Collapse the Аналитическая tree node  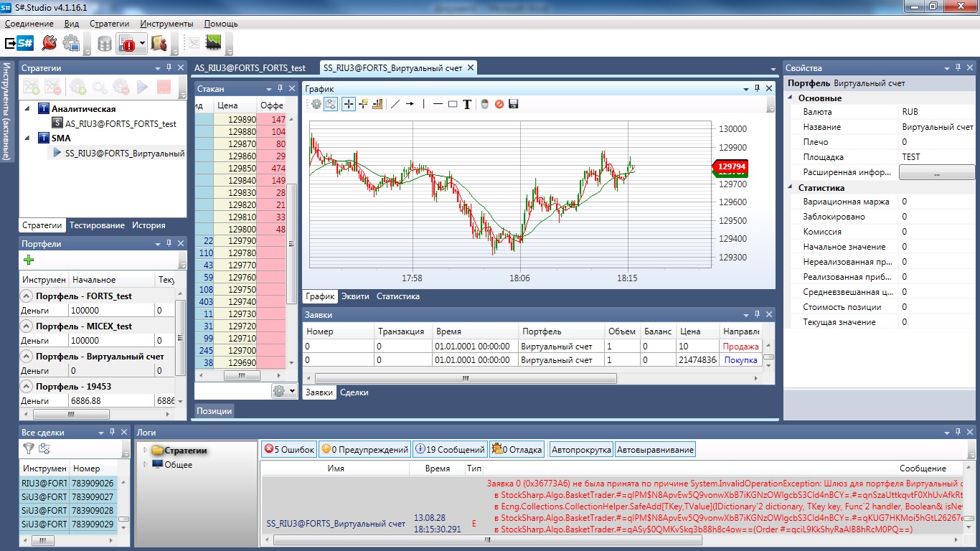tap(27, 109)
